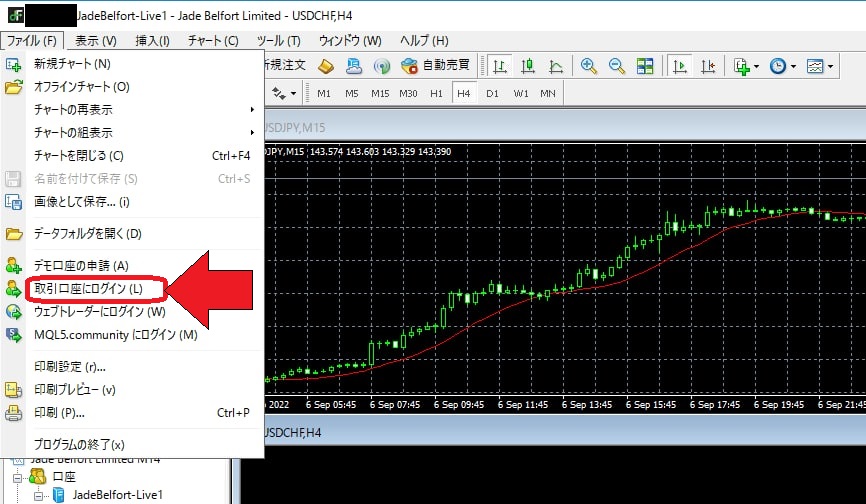Click the zoom in magnifier icon

(589, 66)
